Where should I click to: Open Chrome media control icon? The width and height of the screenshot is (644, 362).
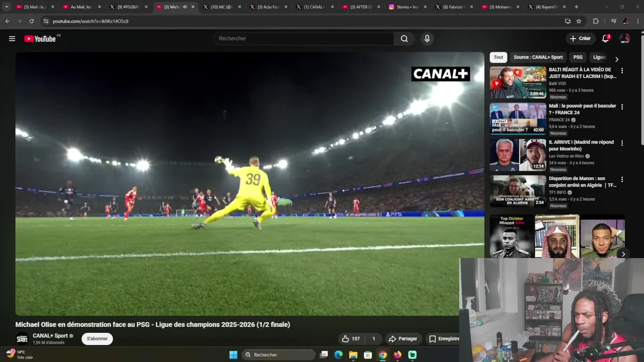[x=613, y=21]
